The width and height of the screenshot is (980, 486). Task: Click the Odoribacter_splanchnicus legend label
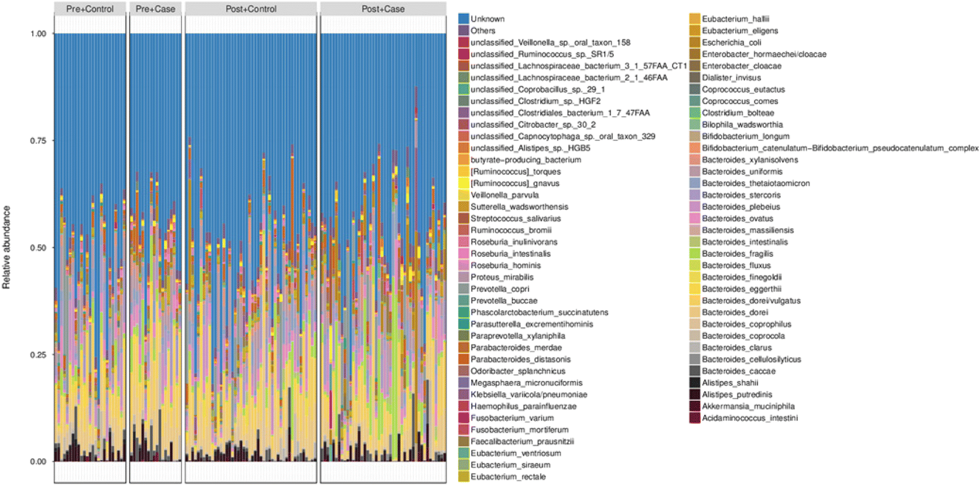coord(518,371)
